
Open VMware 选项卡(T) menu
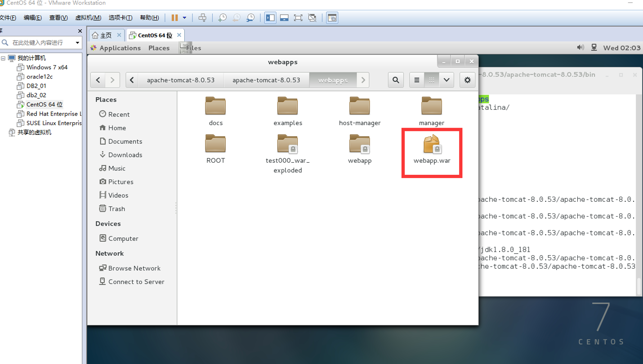(x=120, y=18)
